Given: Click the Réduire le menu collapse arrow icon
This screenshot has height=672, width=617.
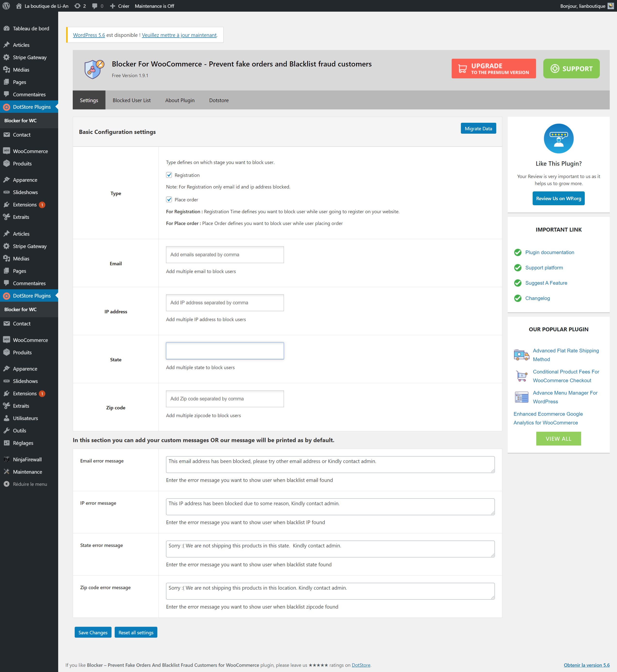Looking at the screenshot, I should [7, 484].
